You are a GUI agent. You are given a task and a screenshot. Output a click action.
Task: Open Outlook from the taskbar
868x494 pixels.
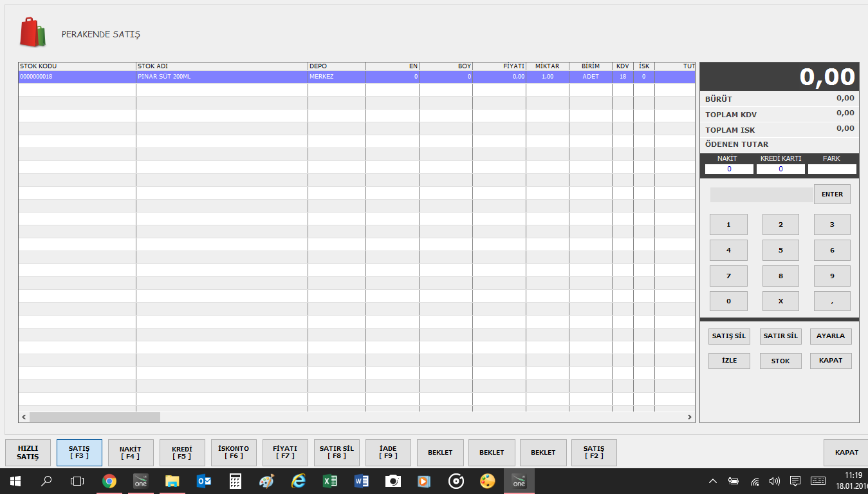[204, 481]
